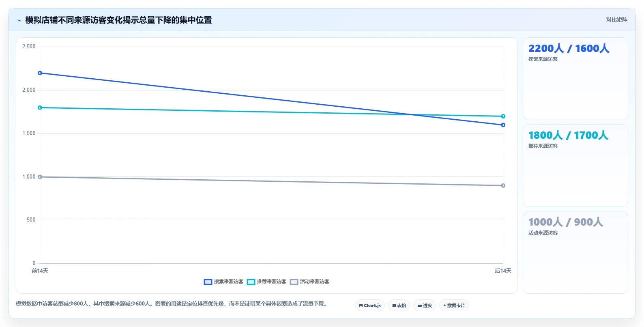The height and width of the screenshot is (327, 644).
Task: Click the 推荐来源访客 card caption
Action: click(543, 146)
